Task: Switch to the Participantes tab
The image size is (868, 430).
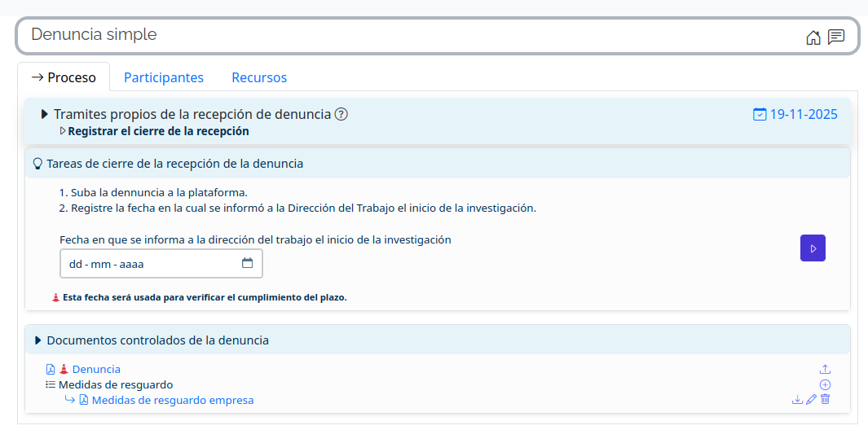Action: [163, 77]
